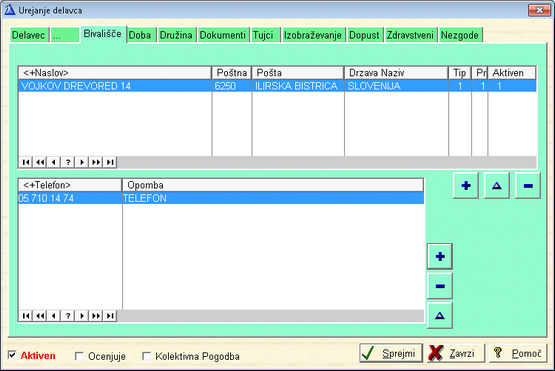This screenshot has width=555, height=371.
Task: Select the phone number 05 710 14 74
Action: pyautogui.click(x=70, y=198)
